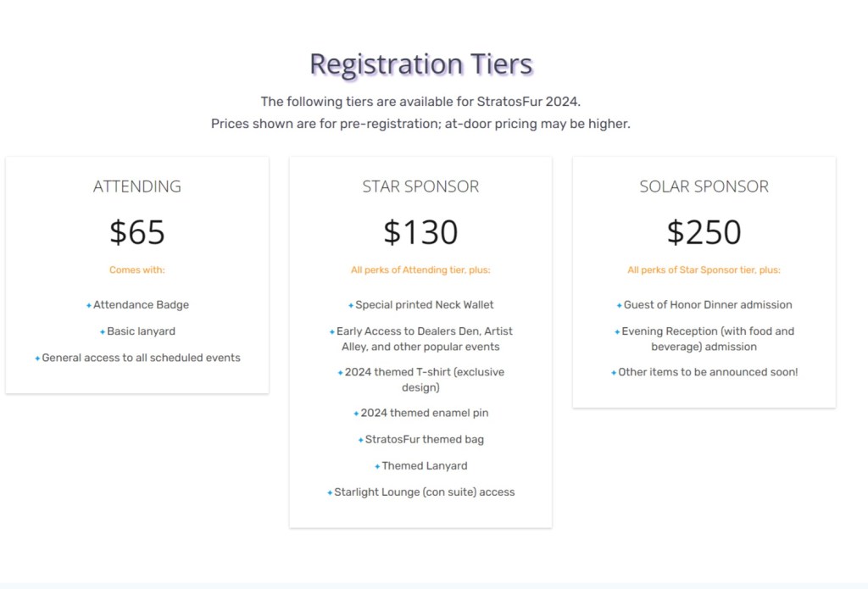Viewport: 868px width, 589px height.
Task: Click the Registration Tiers heading
Action: 420,64
